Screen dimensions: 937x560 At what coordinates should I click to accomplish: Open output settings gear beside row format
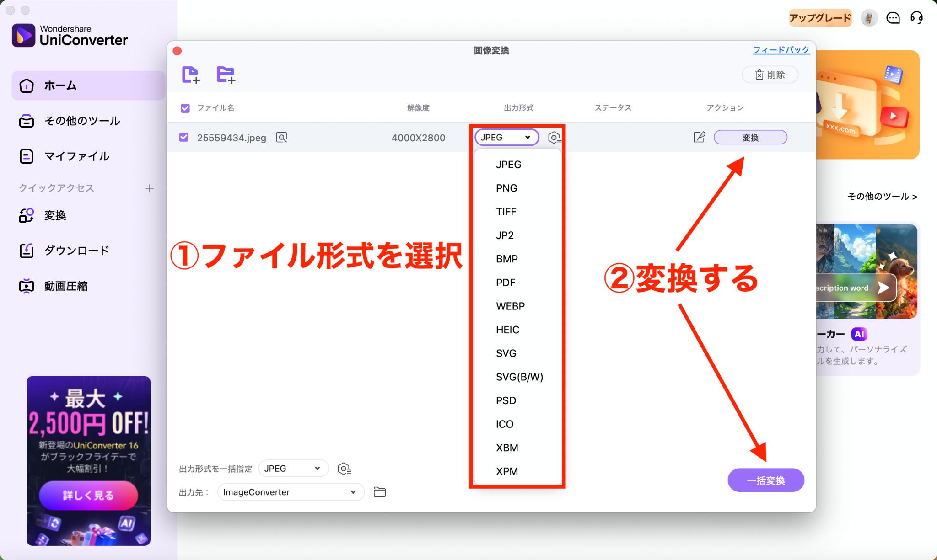click(x=555, y=137)
